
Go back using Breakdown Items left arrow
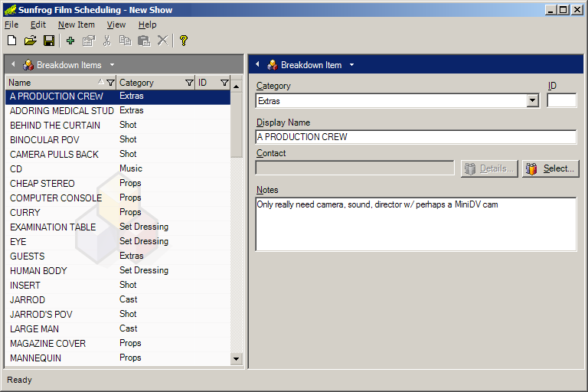tap(13, 64)
